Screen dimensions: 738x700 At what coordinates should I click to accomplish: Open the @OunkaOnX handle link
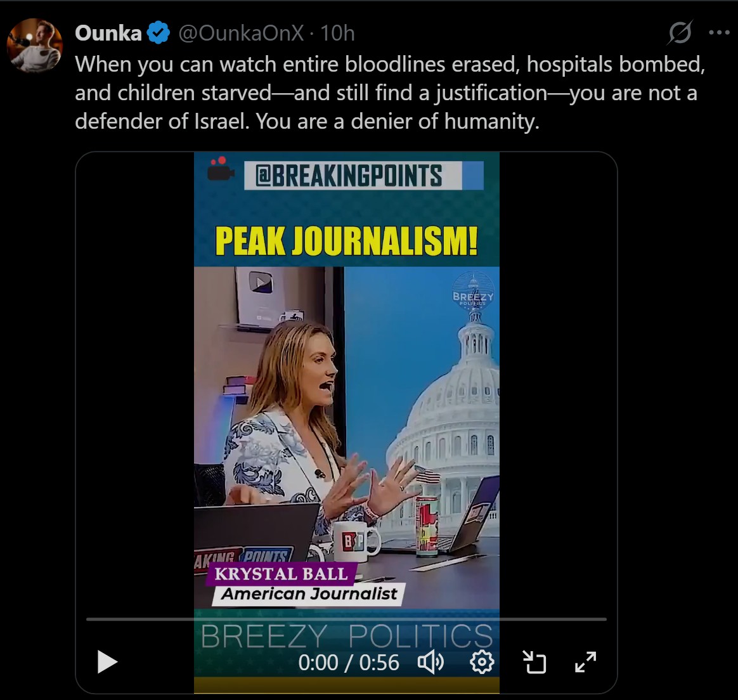241,33
